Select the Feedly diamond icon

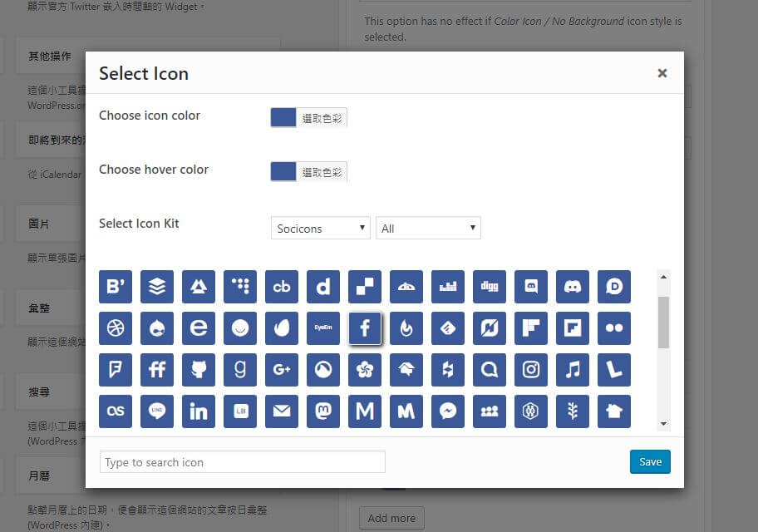click(x=448, y=328)
